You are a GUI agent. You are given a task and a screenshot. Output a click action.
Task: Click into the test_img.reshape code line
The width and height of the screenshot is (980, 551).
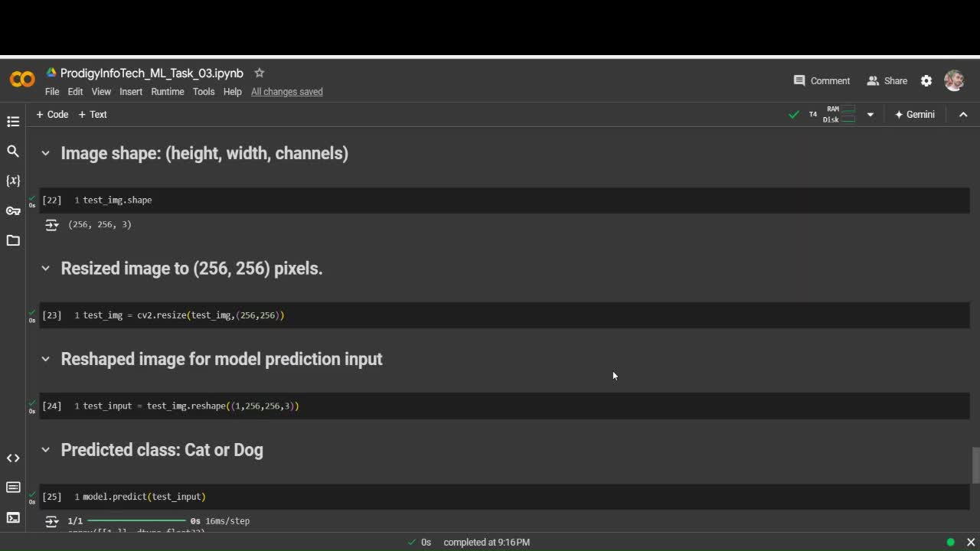click(191, 406)
